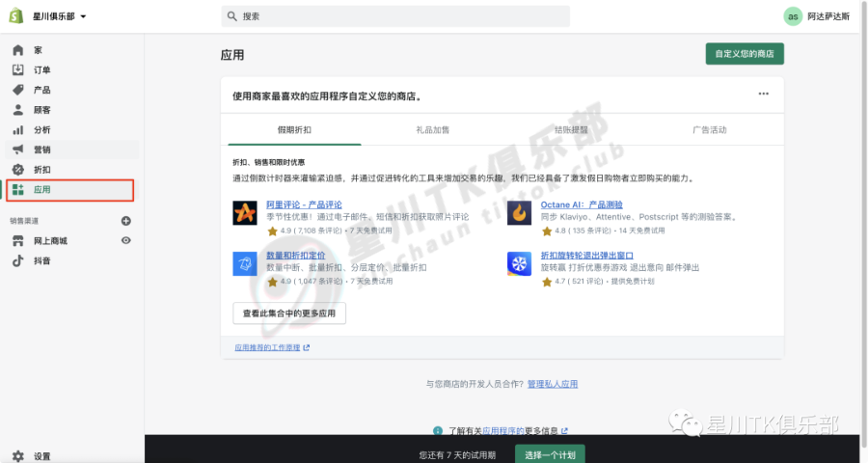Switch to the 礼品加售 tab
This screenshot has height=463, width=868.
tap(433, 130)
